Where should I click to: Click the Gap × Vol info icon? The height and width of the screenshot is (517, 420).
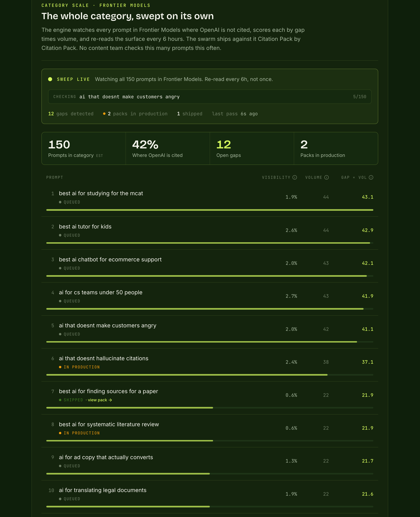coord(371,177)
